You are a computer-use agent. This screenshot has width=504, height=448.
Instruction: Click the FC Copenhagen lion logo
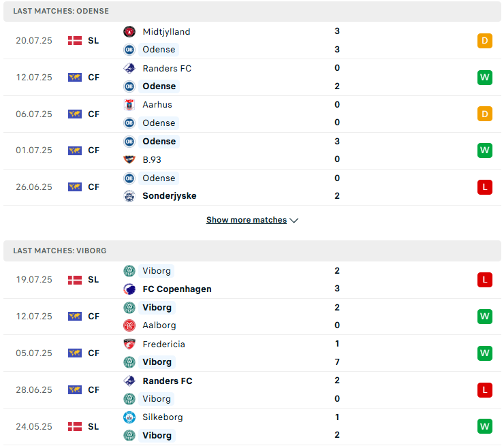click(x=129, y=289)
